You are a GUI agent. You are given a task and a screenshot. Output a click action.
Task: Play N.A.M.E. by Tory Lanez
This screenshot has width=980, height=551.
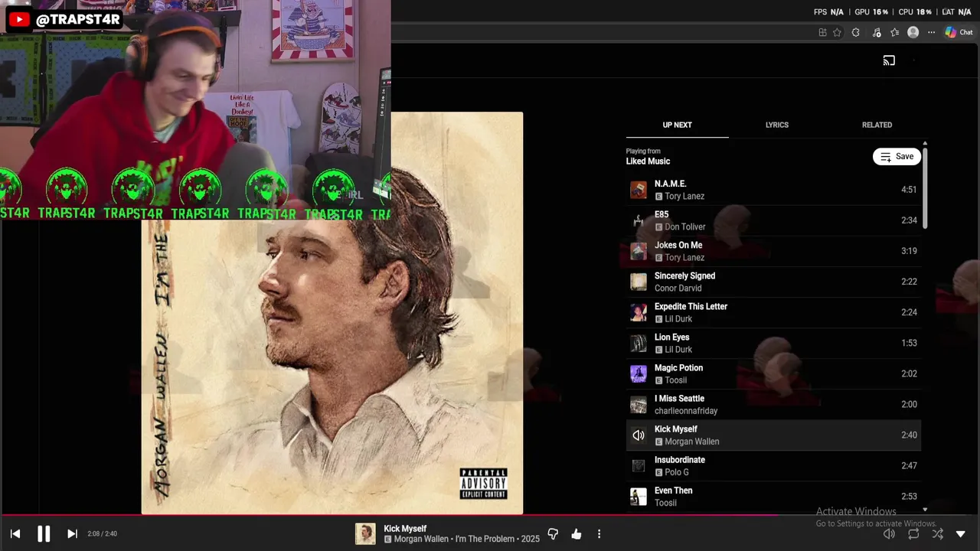pyautogui.click(x=773, y=190)
